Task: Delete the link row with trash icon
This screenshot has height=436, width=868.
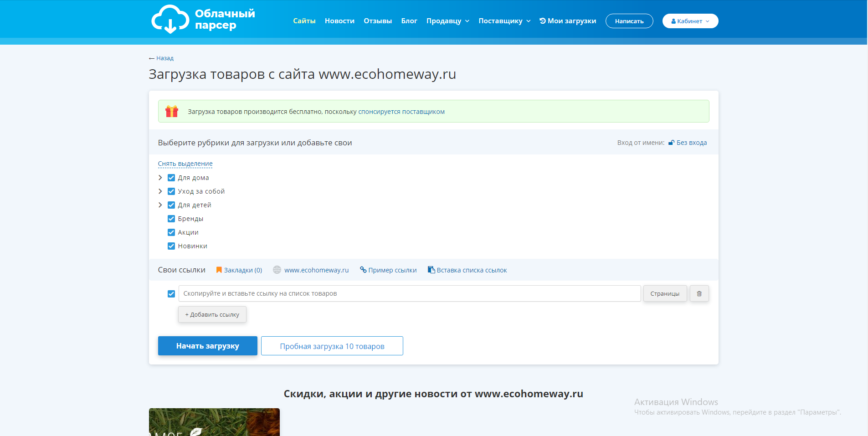Action: [699, 293]
